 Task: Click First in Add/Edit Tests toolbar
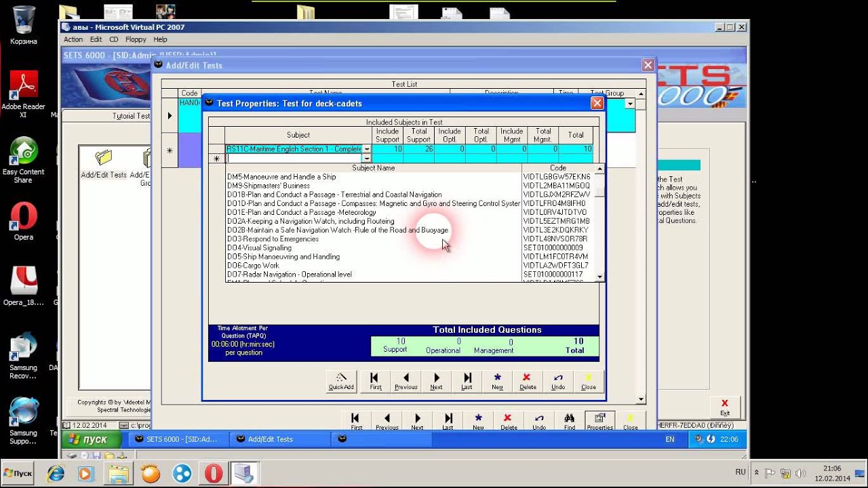(356, 422)
